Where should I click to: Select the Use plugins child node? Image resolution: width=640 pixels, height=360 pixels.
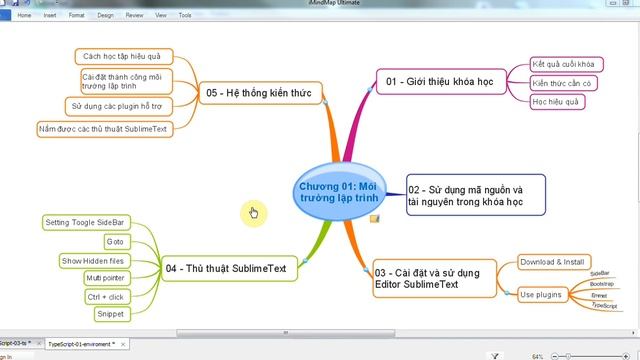(543, 294)
